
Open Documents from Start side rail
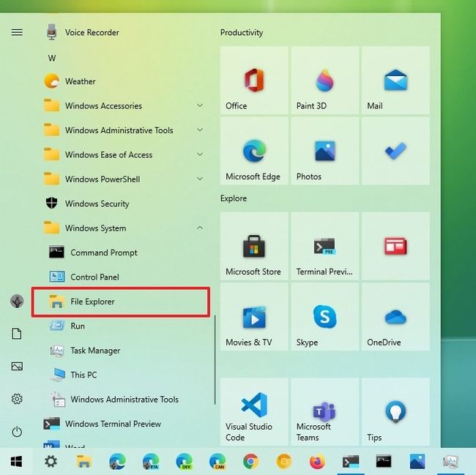[x=17, y=334]
